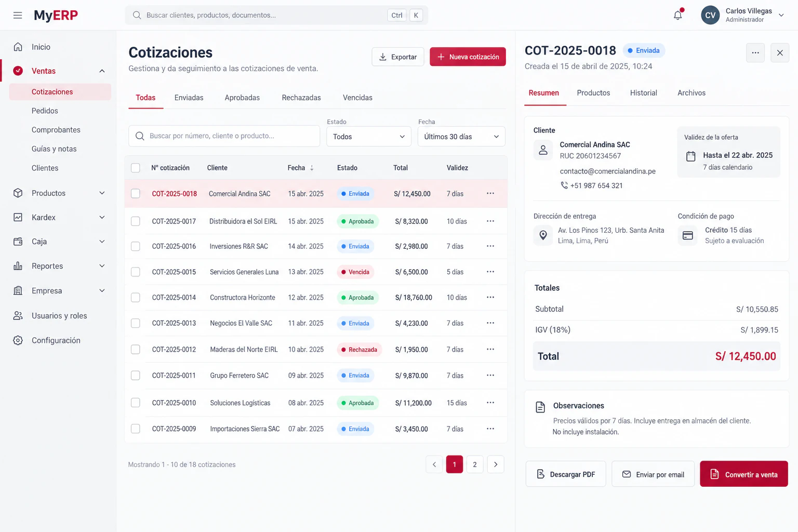Open the Estado dropdown showing Todos
Screen dimensions: 798x532
369,137
